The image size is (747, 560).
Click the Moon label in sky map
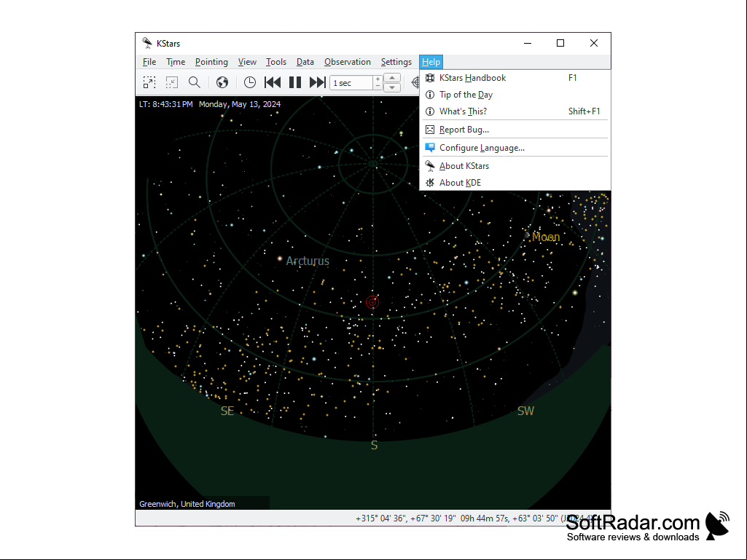click(545, 237)
